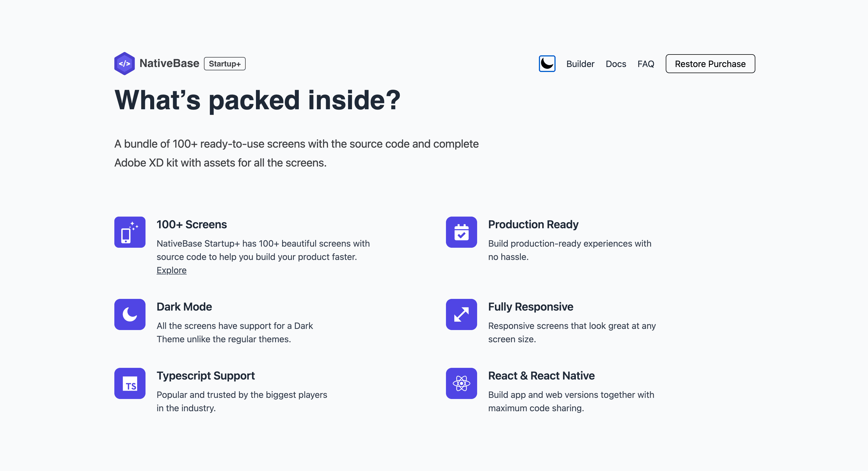Click the "Build app and web versions" description
The image size is (868, 471).
571,401
